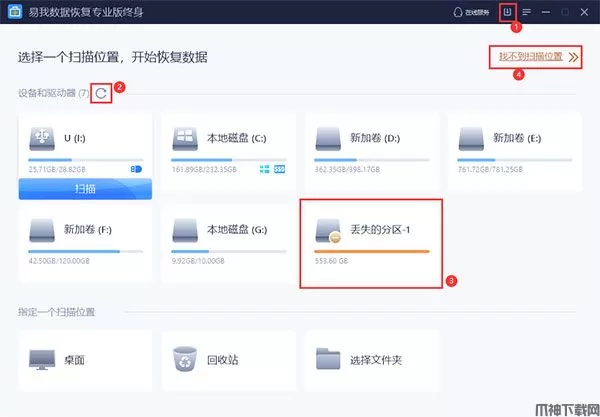Click the 回收站 label
The height and width of the screenshot is (417, 600).
click(223, 360)
